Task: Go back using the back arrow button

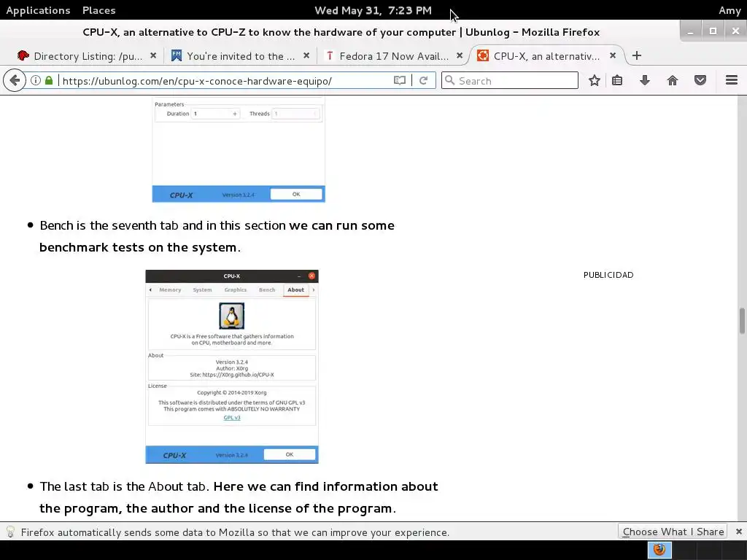Action: click(15, 80)
